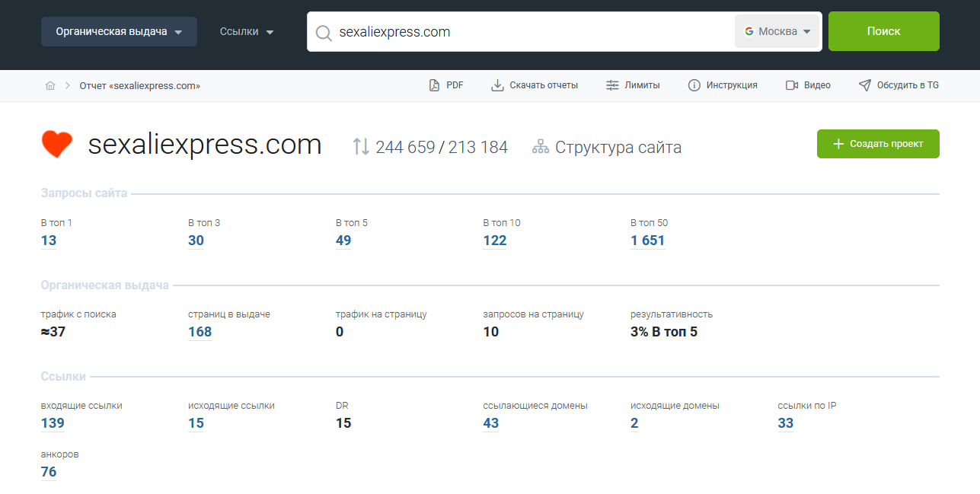The width and height of the screenshot is (980, 494).
Task: Open the 1 651 top 50 queries link
Action: (x=647, y=241)
